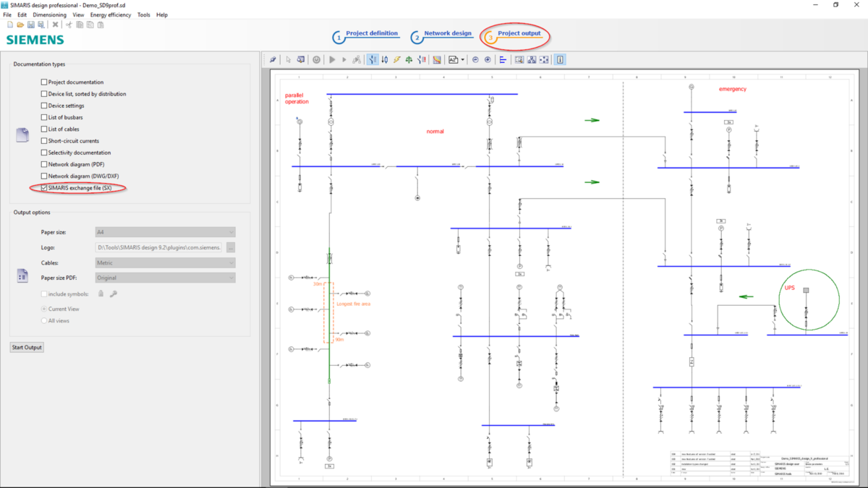Zoom out with the minus magnifier icon

pyautogui.click(x=475, y=59)
